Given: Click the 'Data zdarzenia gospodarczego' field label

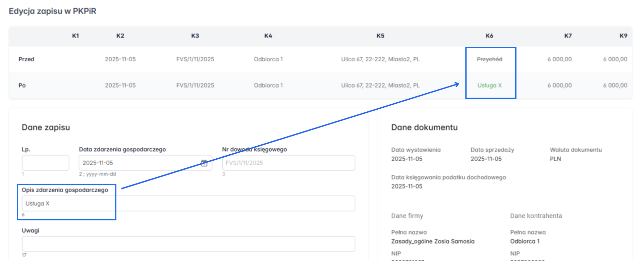Looking at the screenshot, I should coord(122,149).
